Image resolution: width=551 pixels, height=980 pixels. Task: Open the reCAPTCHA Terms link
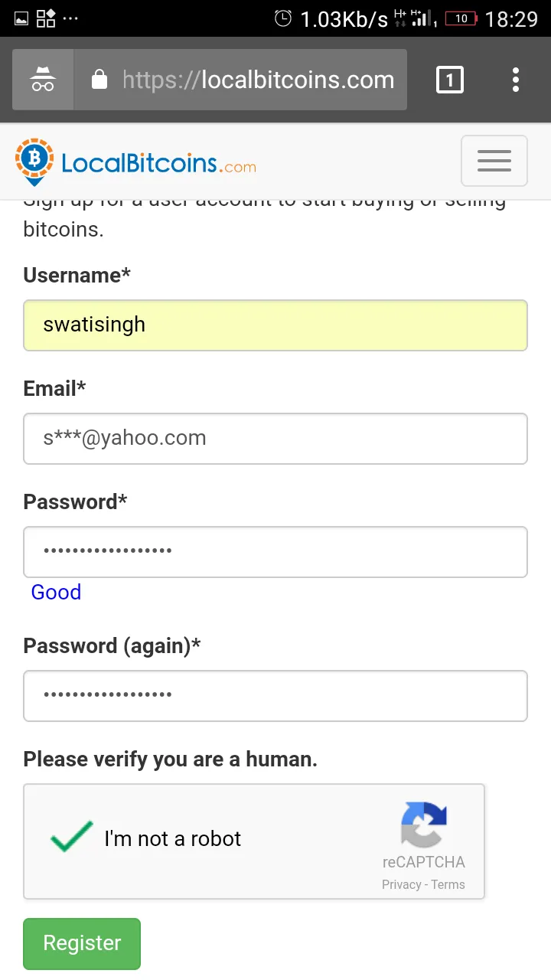(448, 884)
